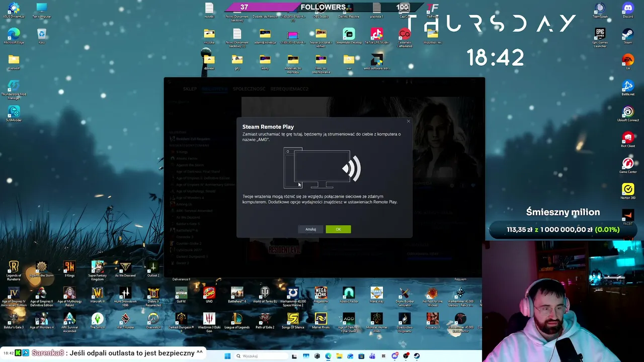Open the Streamlabs Desktop shortcut
The width and height of the screenshot is (644, 362).
[x=349, y=36]
